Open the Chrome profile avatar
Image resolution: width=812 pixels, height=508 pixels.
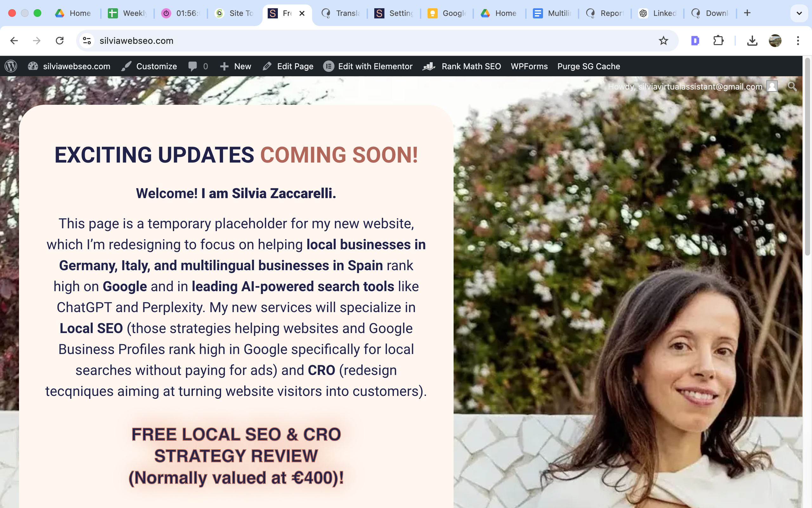[x=775, y=41]
